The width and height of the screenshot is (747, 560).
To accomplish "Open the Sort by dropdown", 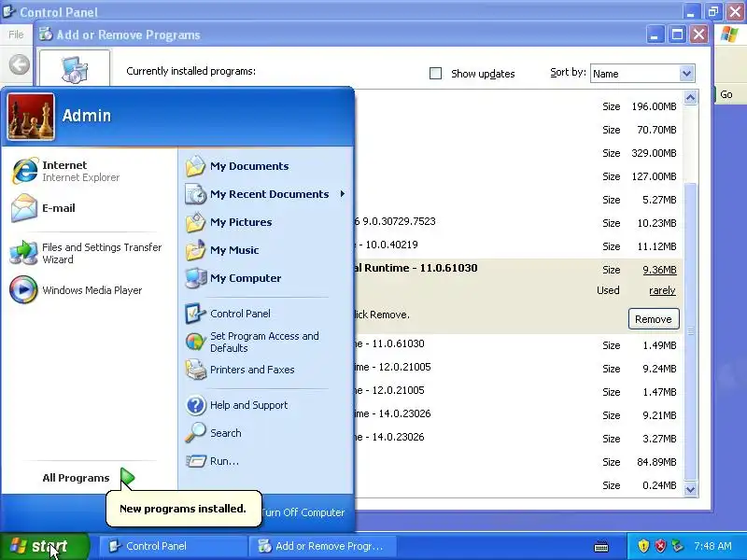I will [x=686, y=74].
